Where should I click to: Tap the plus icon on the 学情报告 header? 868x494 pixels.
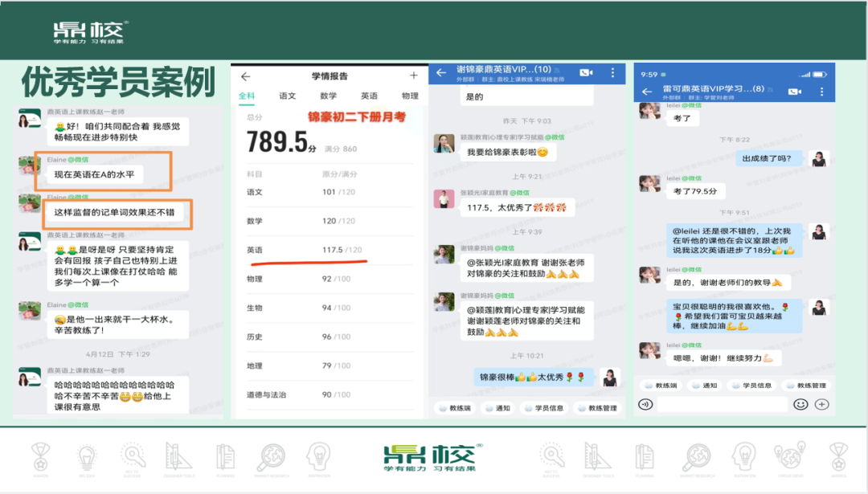[414, 76]
